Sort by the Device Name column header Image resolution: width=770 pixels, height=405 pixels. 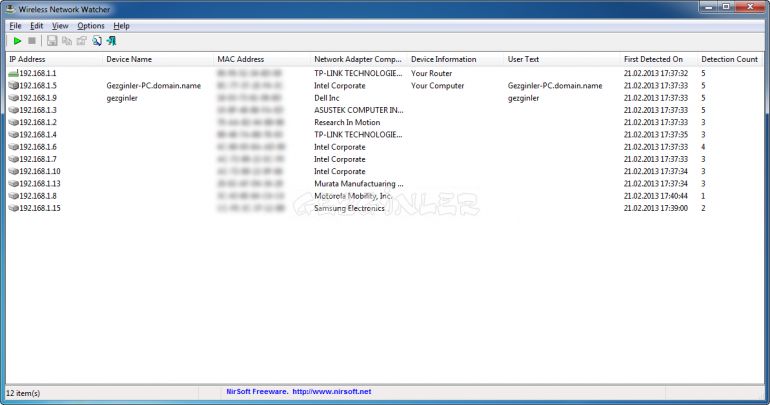158,59
